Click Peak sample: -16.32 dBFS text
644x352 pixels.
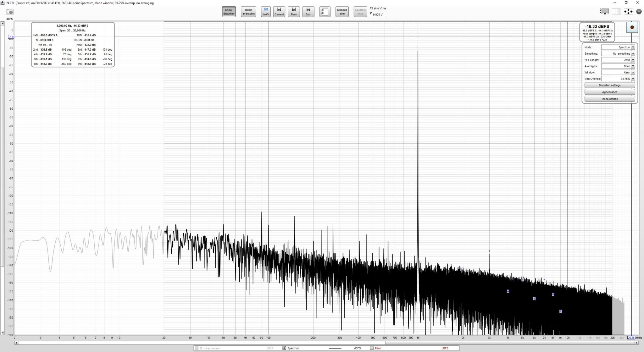coord(597,34)
